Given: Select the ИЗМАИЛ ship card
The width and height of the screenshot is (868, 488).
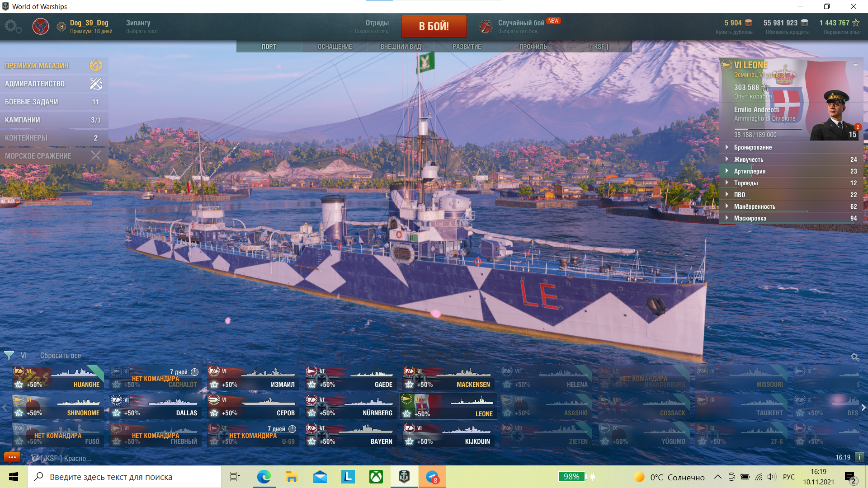Looking at the screenshot, I should tap(253, 378).
